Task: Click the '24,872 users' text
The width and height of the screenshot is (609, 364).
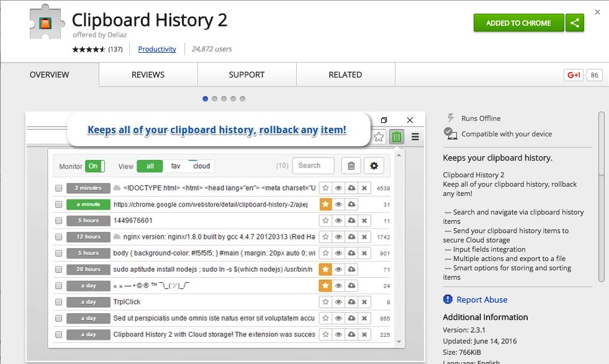Action: pos(212,49)
